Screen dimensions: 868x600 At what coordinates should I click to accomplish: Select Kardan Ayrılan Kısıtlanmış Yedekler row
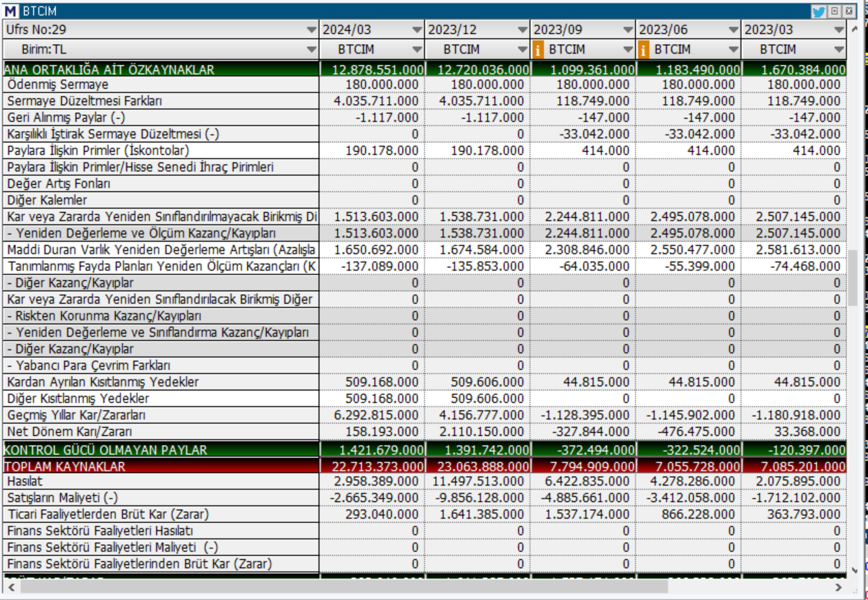161,382
